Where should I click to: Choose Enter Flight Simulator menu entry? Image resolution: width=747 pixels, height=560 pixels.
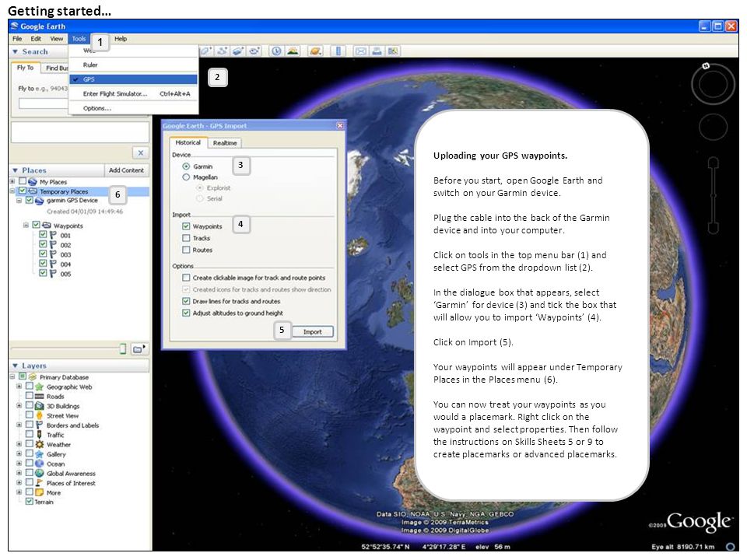click(x=133, y=94)
